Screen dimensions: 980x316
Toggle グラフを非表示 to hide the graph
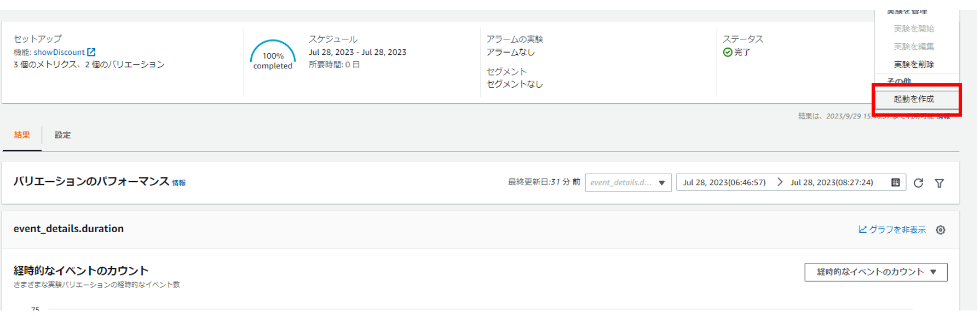pos(892,230)
